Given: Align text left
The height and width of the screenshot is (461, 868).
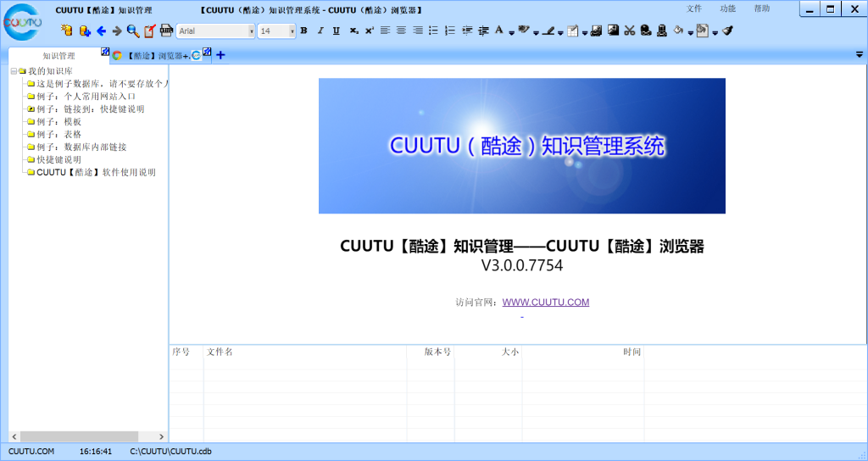Looking at the screenshot, I should pos(386,31).
